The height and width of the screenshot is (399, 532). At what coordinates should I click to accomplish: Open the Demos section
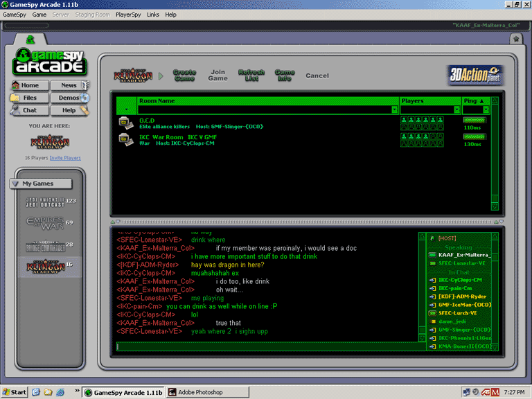[70, 98]
